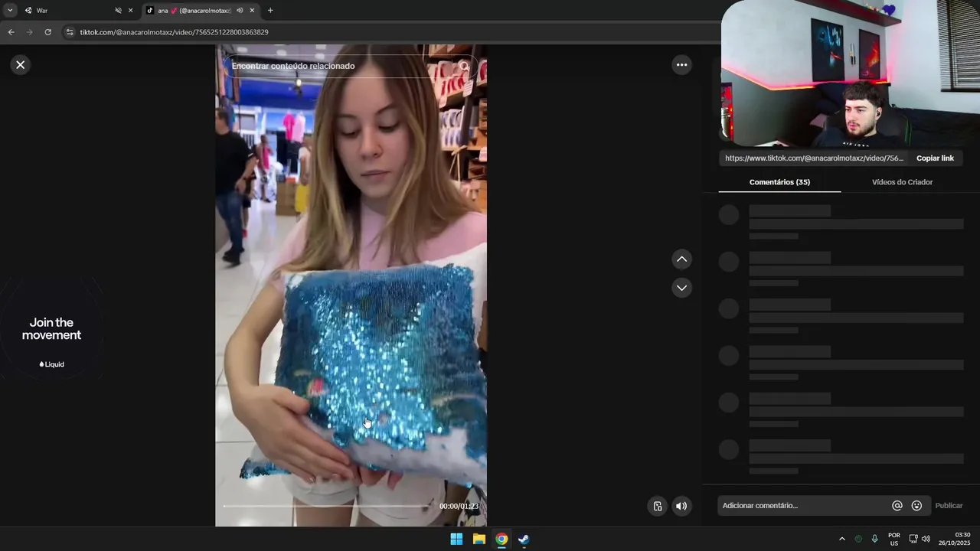This screenshot has width=980, height=551.
Task: Click the 'Adicionar comentário...' input field
Action: [802, 506]
